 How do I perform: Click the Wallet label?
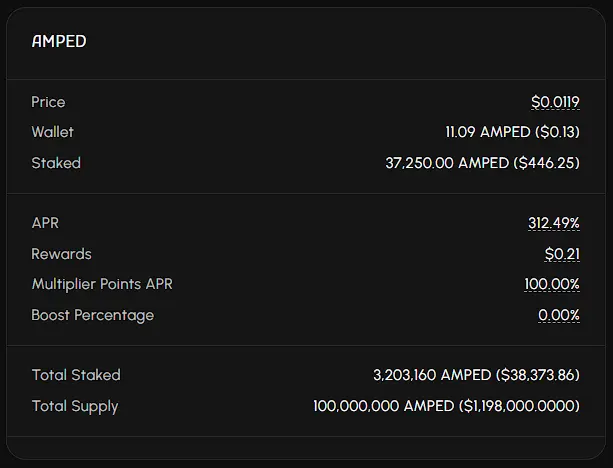click(x=53, y=132)
